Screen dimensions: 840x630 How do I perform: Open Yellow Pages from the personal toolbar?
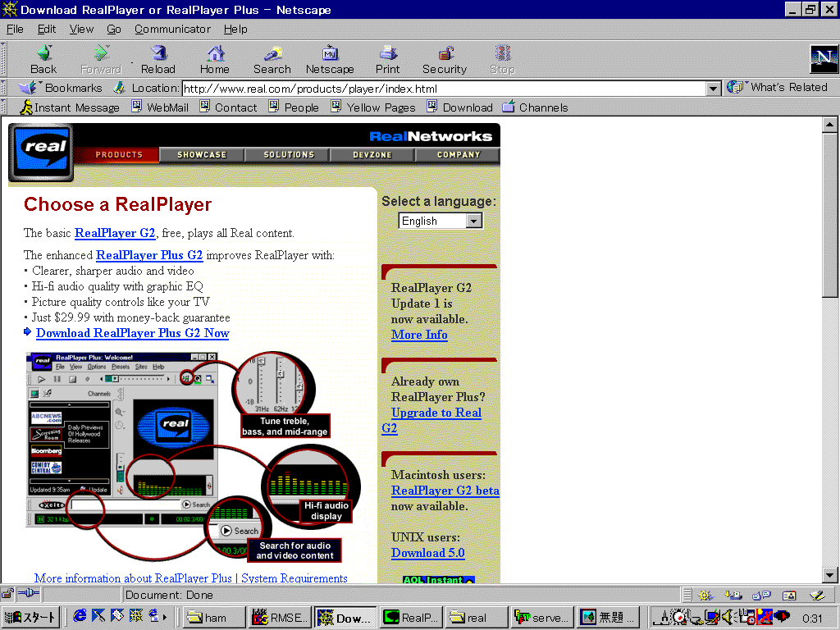pos(373,107)
